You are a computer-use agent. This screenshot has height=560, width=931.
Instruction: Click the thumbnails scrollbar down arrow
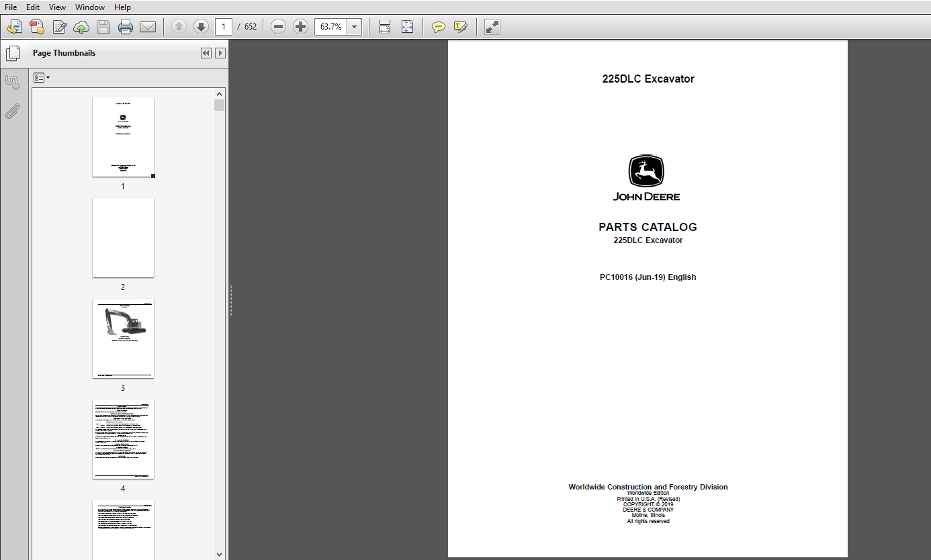(220, 554)
